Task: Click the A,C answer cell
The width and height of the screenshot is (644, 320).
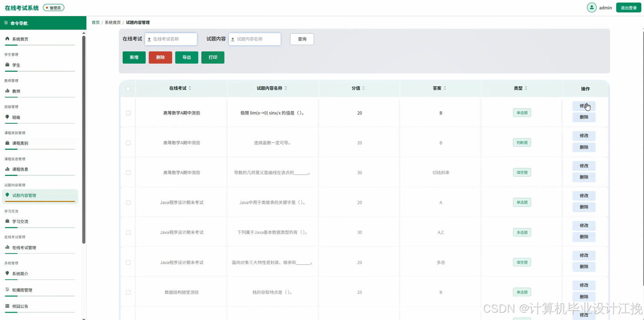Action: tap(441, 233)
